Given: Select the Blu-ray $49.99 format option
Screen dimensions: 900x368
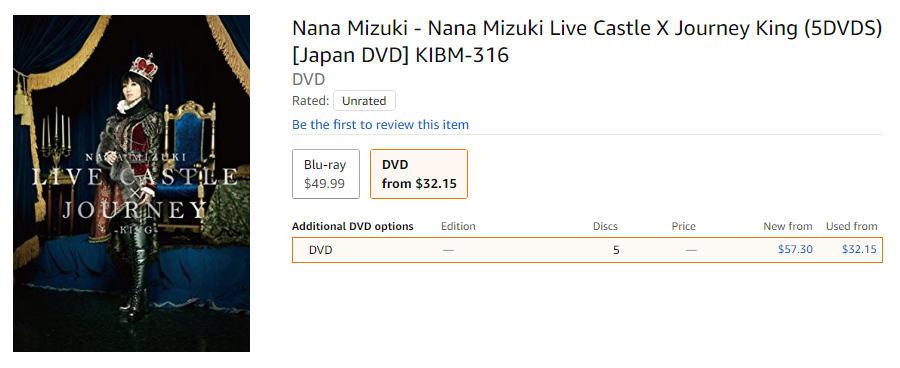Looking at the screenshot, I should (326, 174).
